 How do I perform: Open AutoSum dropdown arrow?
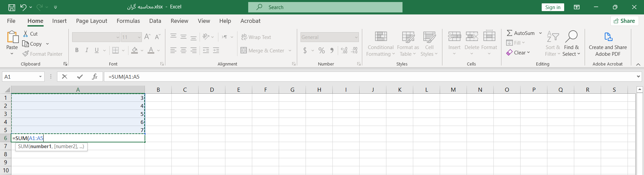point(540,33)
